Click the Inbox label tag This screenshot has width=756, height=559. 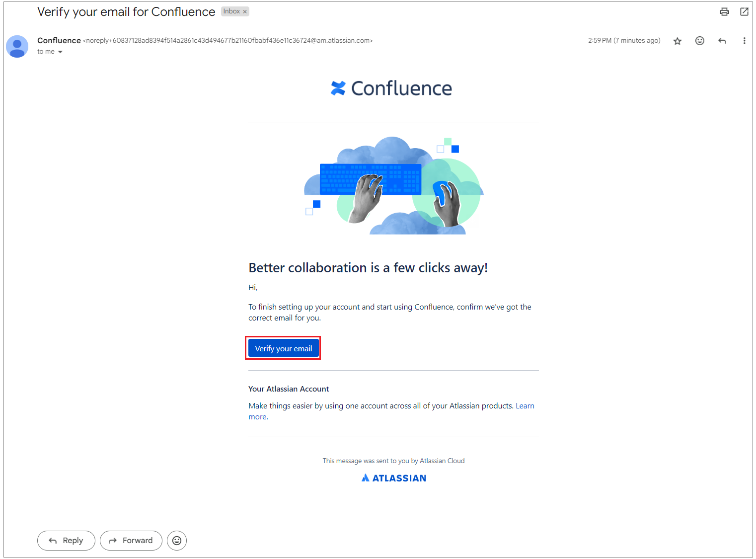click(231, 11)
